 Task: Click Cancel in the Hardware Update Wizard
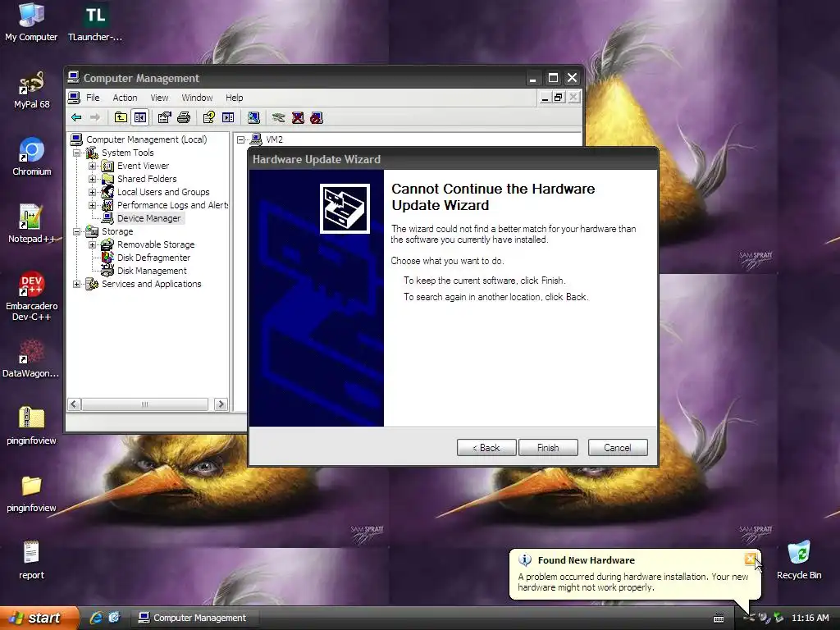[x=618, y=448]
